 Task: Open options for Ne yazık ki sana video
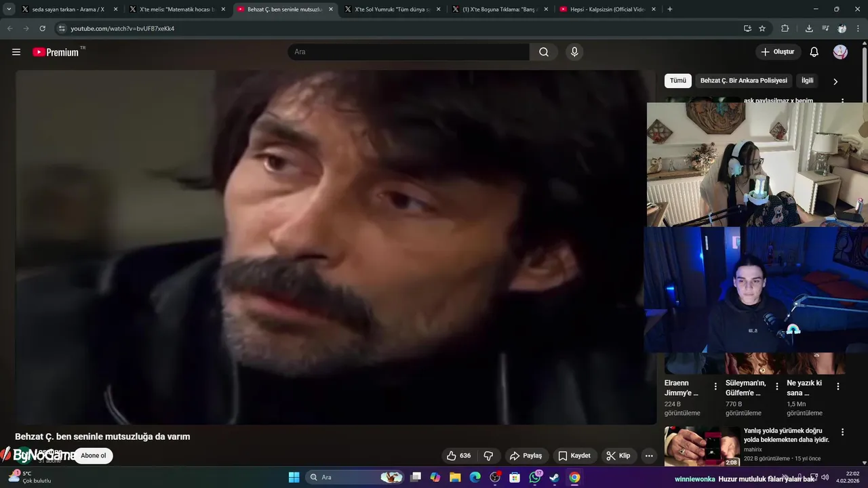pos(838,386)
